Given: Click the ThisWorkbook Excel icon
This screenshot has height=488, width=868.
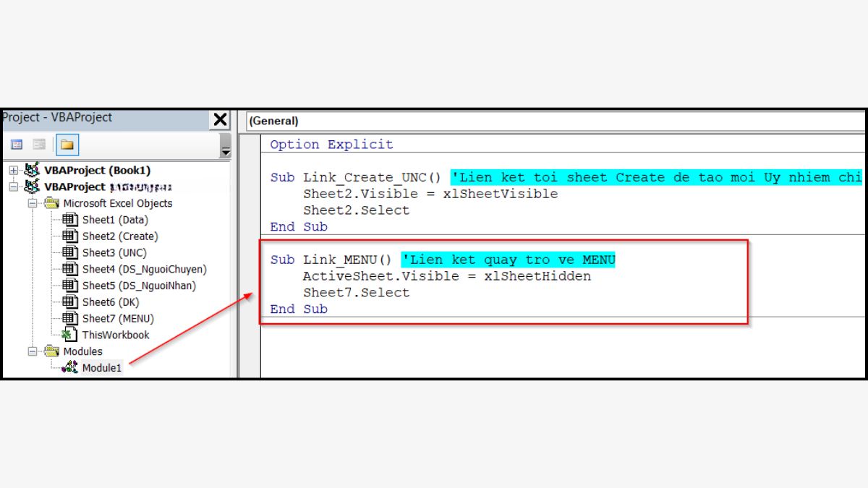Looking at the screenshot, I should coord(70,335).
